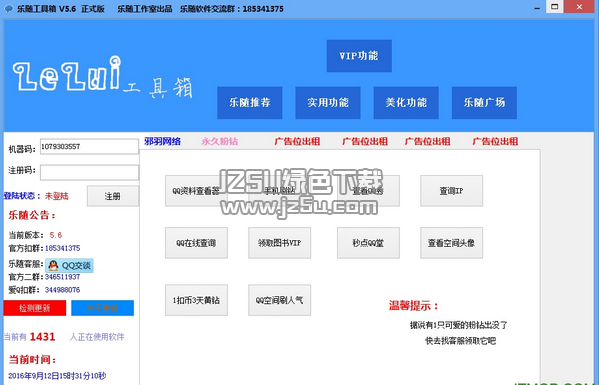Launch 秒点QQ堂 tool

click(368, 243)
